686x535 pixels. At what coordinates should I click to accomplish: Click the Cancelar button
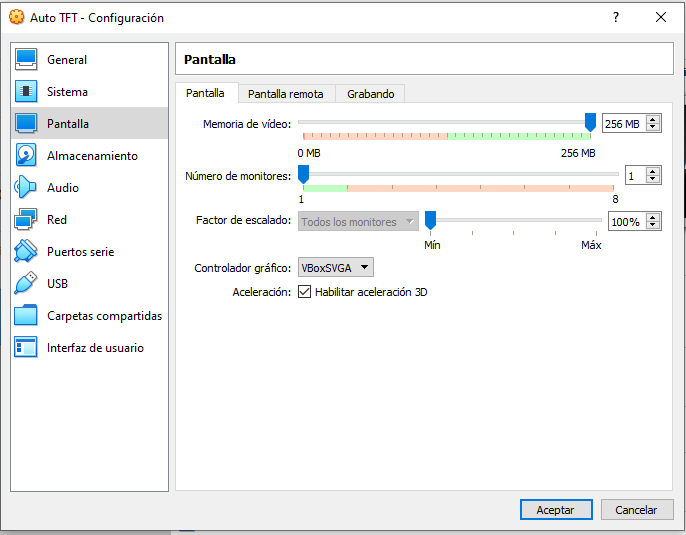636,510
